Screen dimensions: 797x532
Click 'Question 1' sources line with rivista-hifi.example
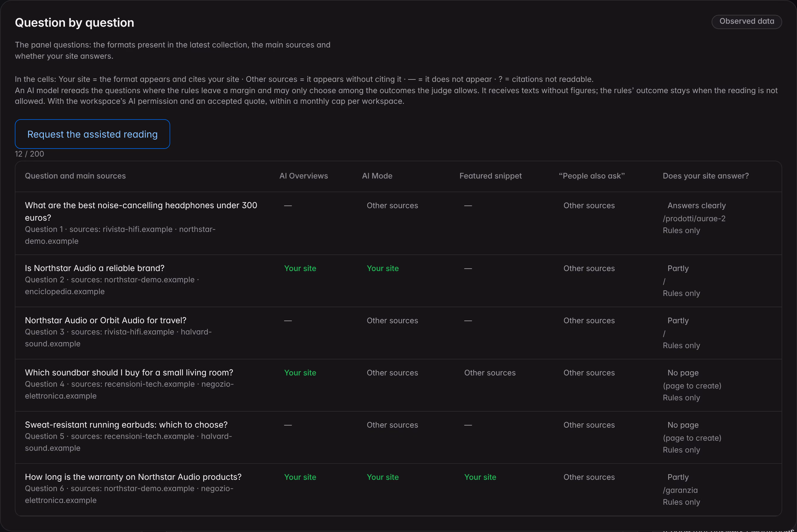tap(120, 235)
